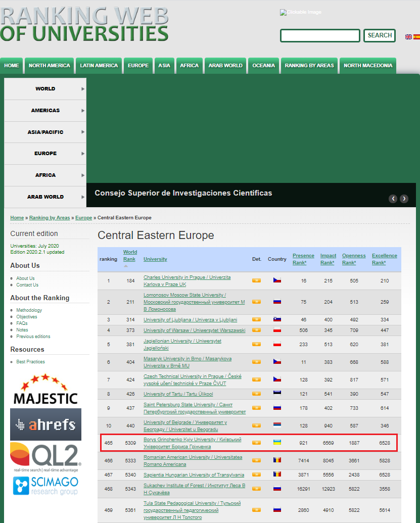Click the search text input field

320,36
